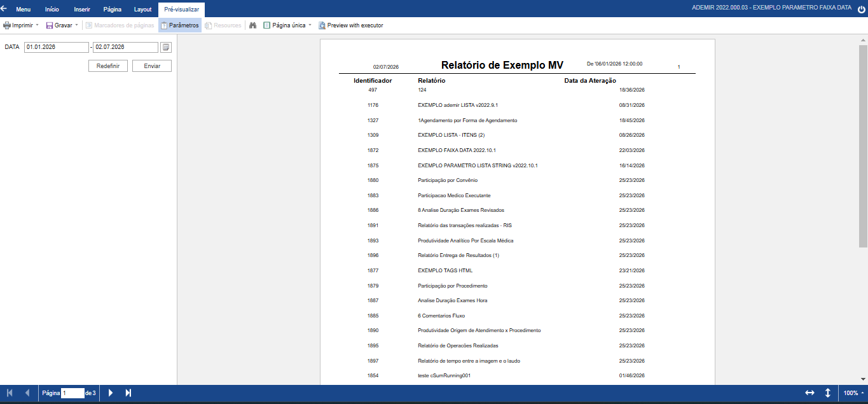Click the vertical scrollbar thumb

click(863, 146)
